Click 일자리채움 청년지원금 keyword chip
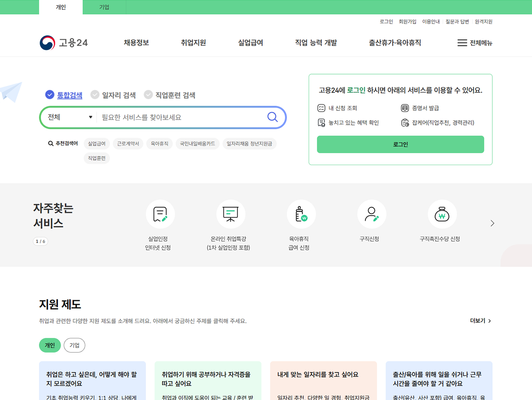 tap(250, 144)
